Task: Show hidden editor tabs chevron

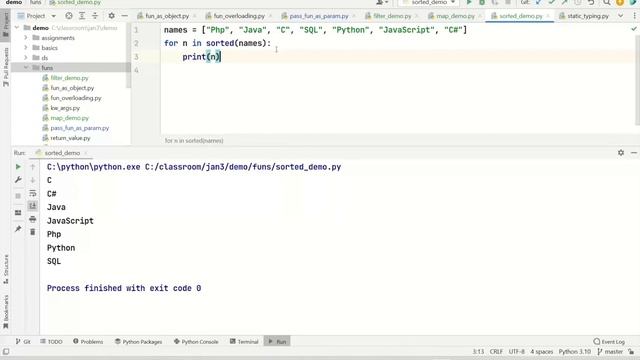Action: (x=621, y=16)
